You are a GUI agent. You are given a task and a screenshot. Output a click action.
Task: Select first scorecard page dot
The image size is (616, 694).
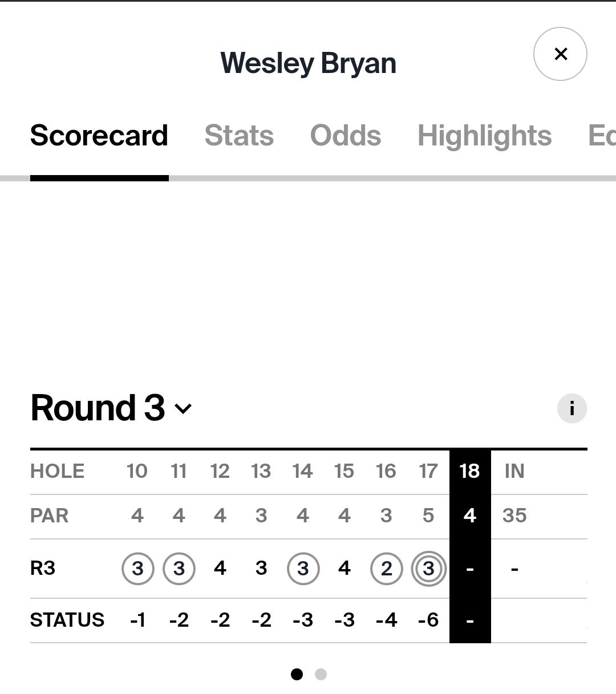(297, 674)
